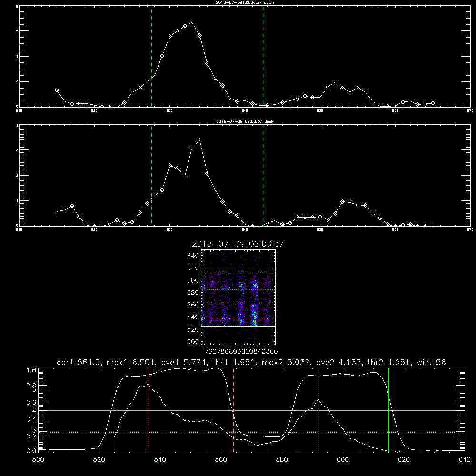The image size is (476, 476).
Task: Click bottom plot y-axis label '0.0'
Action: [31, 451]
